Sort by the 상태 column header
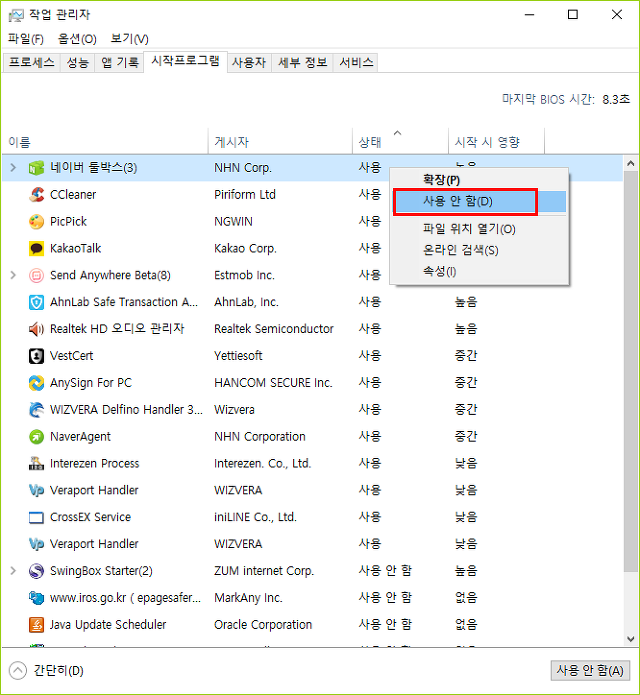Image resolution: width=640 pixels, height=695 pixels. (400, 142)
